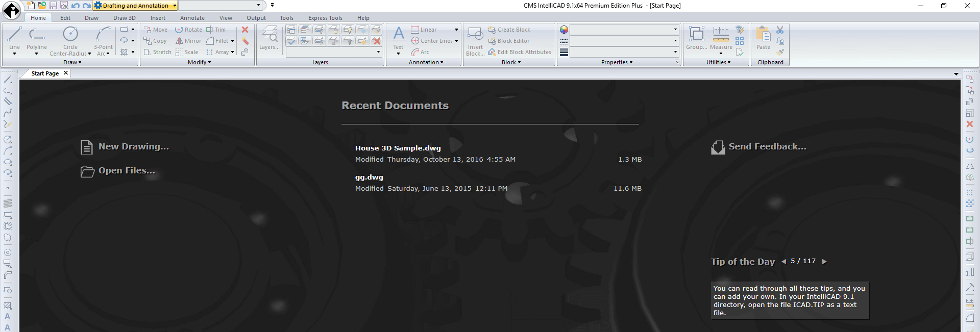Screen dimensions: 980x332
Task: Click the Save icon in quick access toolbar
Action: click(53, 6)
